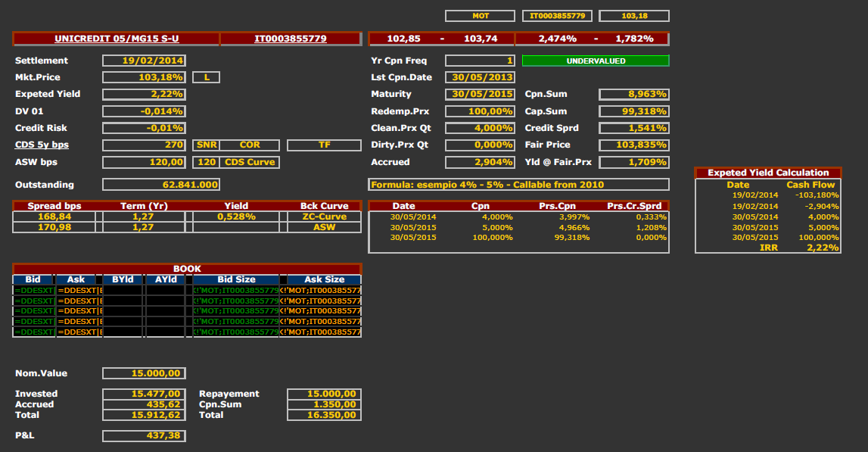
Task: Click the Formula esempio 4% - 5% field
Action: pos(518,185)
